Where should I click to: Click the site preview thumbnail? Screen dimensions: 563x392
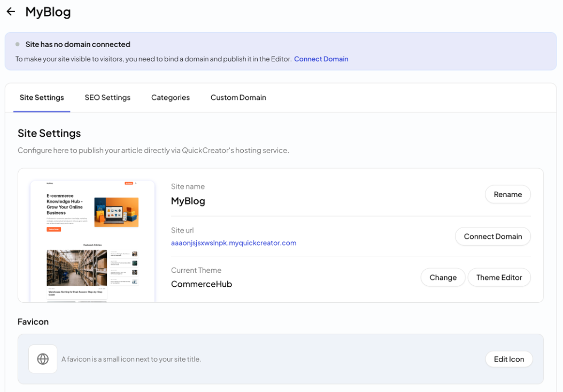click(x=92, y=241)
